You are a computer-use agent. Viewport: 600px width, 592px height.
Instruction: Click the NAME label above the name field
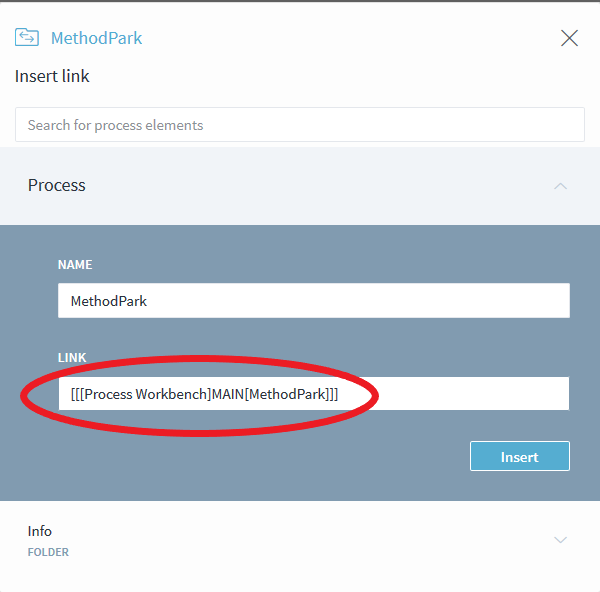[75, 265]
